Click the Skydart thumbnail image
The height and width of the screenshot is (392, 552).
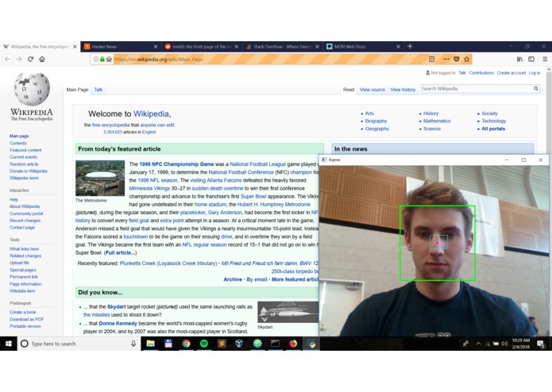tap(288, 312)
